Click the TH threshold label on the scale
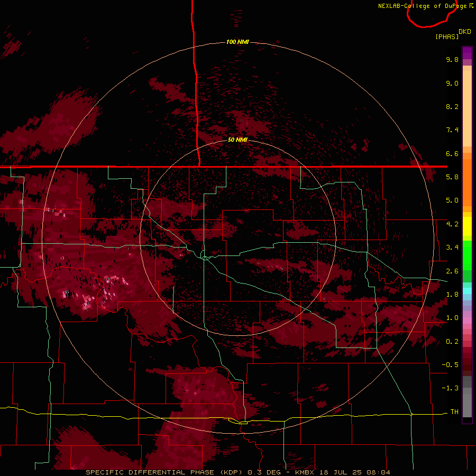 (454, 412)
